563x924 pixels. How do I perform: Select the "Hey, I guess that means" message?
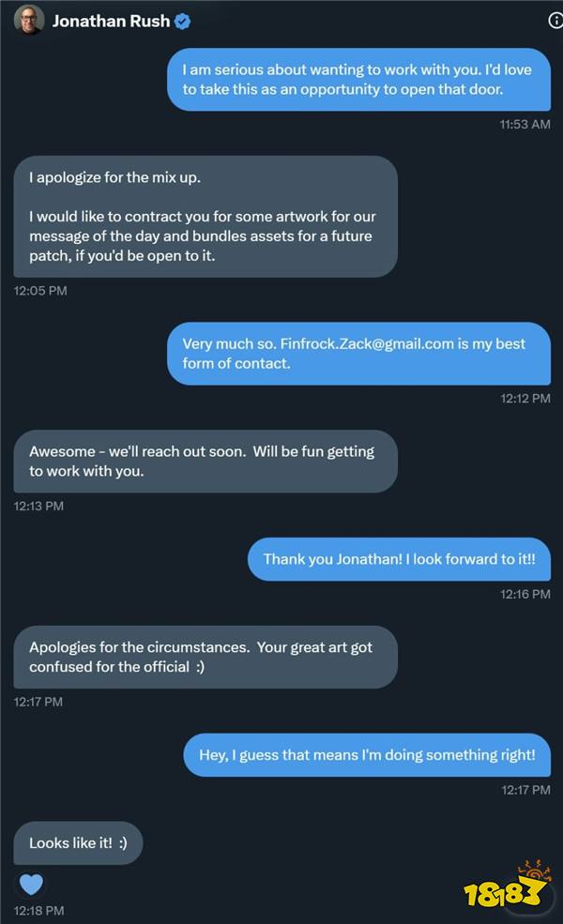pyautogui.click(x=367, y=754)
